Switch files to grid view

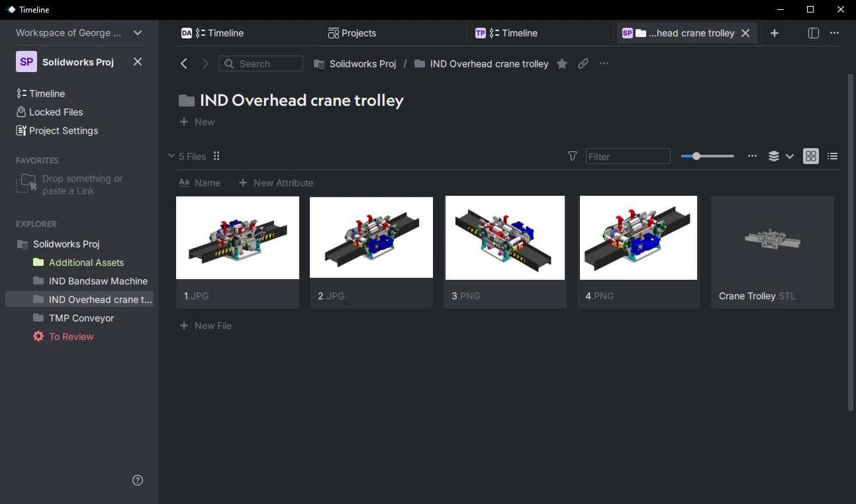coord(810,156)
